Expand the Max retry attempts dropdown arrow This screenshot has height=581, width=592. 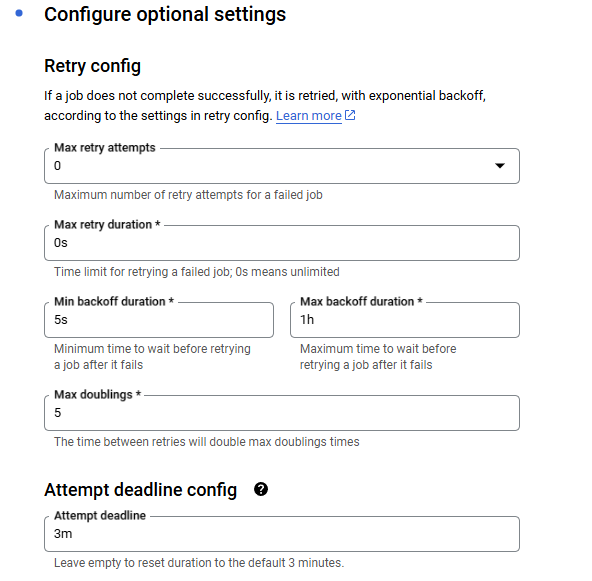[x=500, y=166]
